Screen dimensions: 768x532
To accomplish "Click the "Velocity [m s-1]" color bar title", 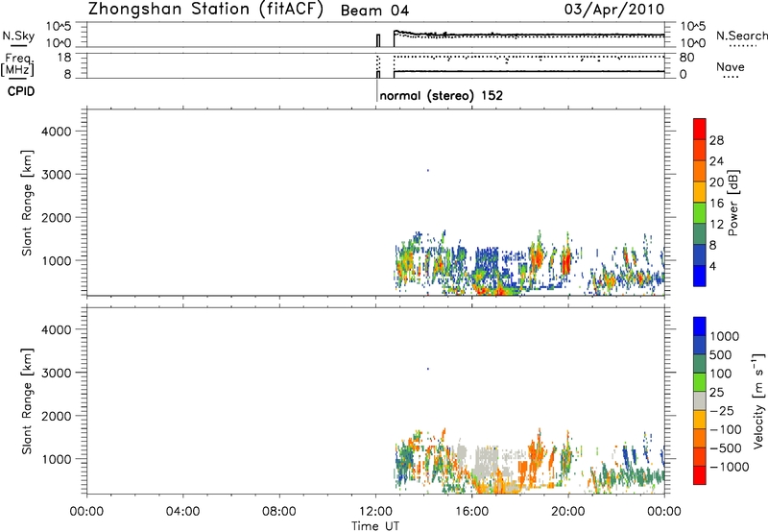I will (758, 400).
